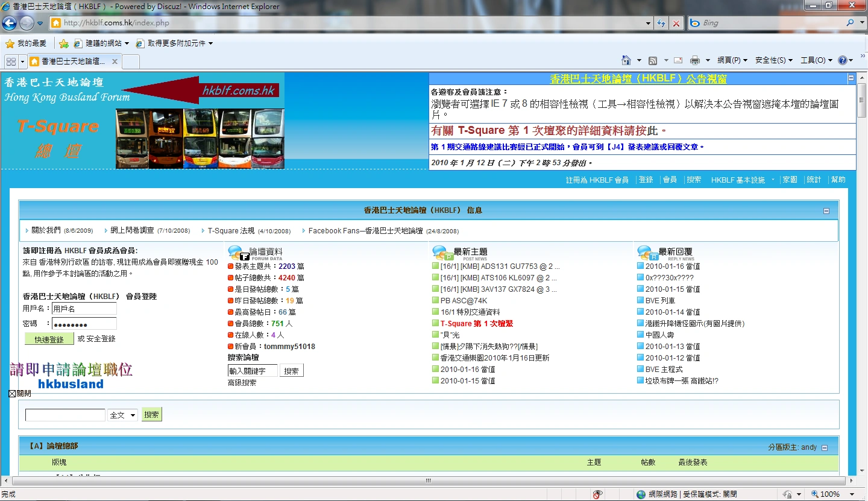The image size is (868, 501).
Task: Click the 密碼 password field
Action: click(84, 324)
